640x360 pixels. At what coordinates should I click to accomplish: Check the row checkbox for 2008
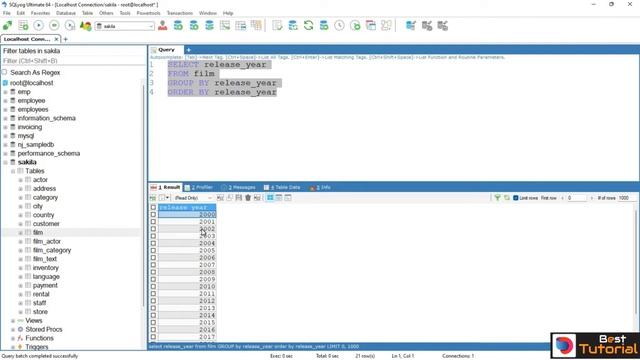[x=153, y=272]
